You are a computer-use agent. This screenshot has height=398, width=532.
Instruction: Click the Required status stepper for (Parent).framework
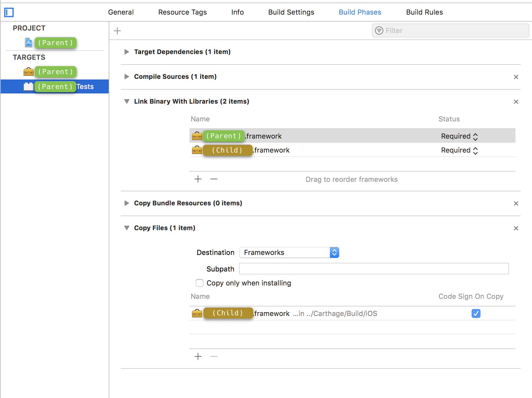(475, 136)
